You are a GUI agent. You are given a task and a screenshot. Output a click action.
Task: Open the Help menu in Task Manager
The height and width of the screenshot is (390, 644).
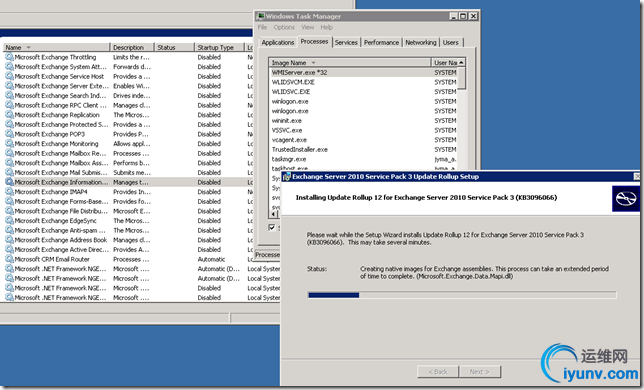pos(327,28)
